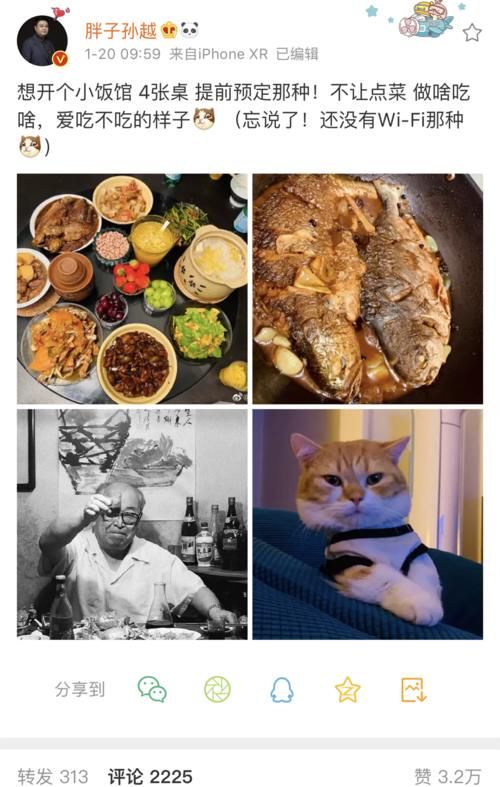500x787 pixels.
Task: Open 胖子孙越 user profile name link
Action: pyautogui.click(x=120, y=31)
